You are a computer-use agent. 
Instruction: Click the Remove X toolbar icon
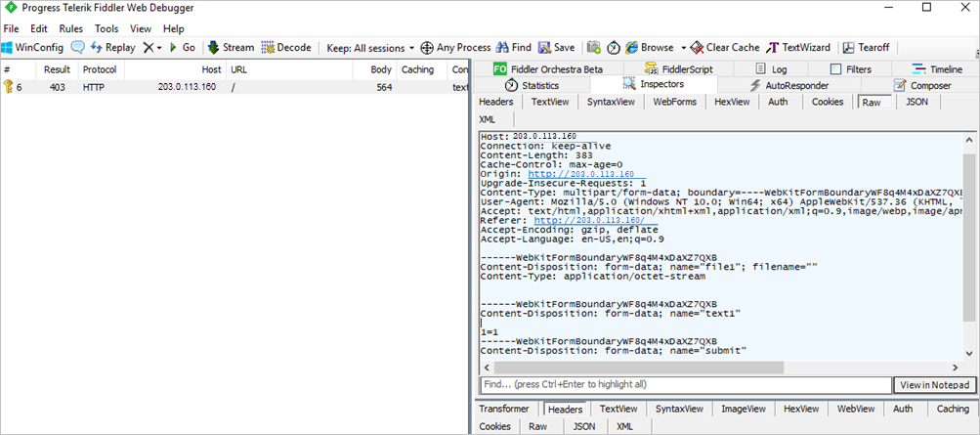point(149,48)
